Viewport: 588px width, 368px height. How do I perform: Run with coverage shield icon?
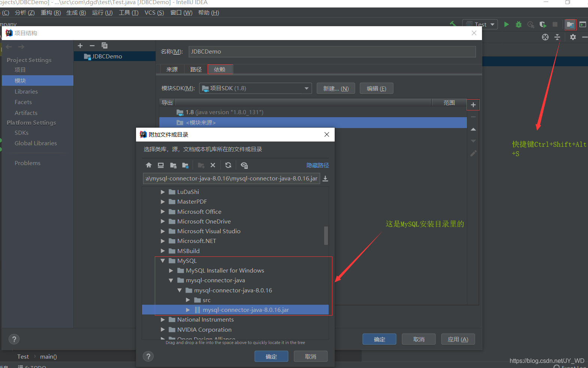543,24
